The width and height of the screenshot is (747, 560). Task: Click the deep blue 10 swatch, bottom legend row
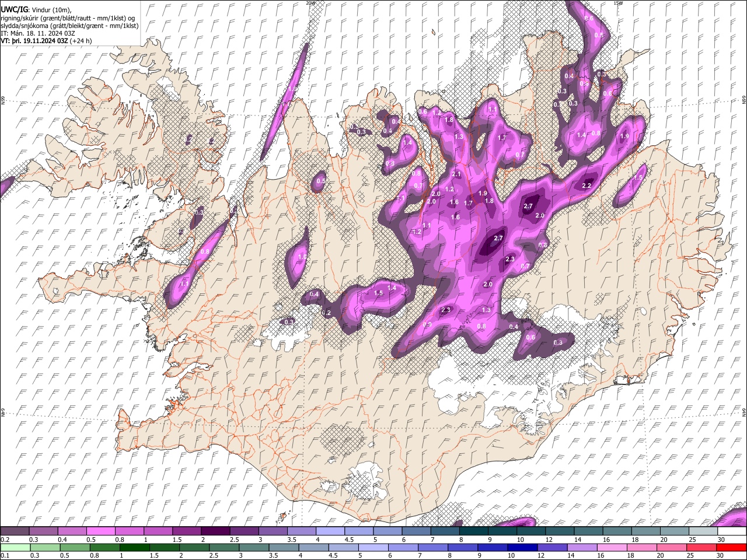coord(522,547)
